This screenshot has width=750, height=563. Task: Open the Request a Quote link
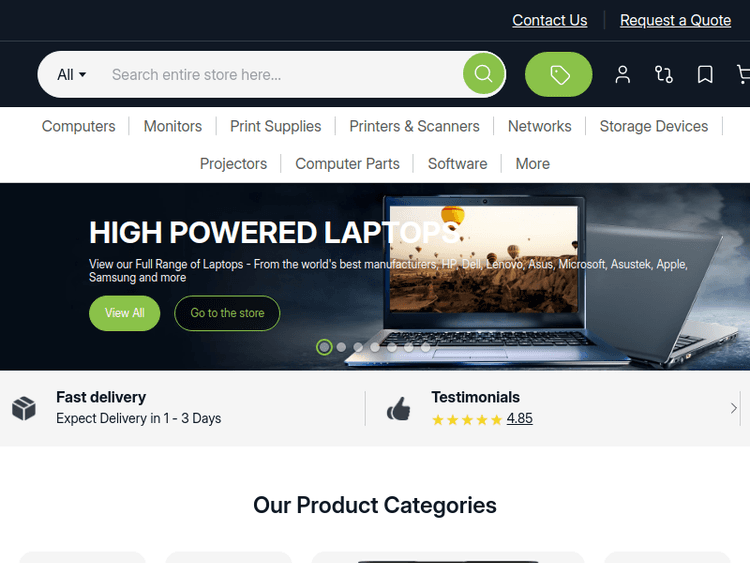[x=675, y=20]
